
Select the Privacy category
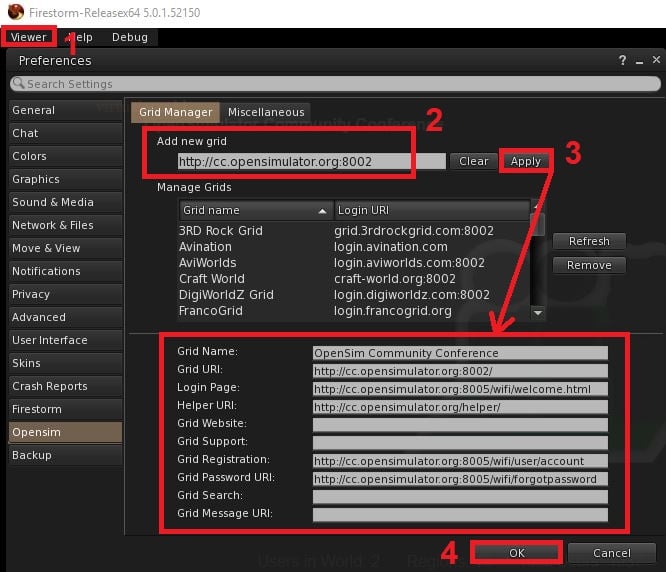point(66,294)
